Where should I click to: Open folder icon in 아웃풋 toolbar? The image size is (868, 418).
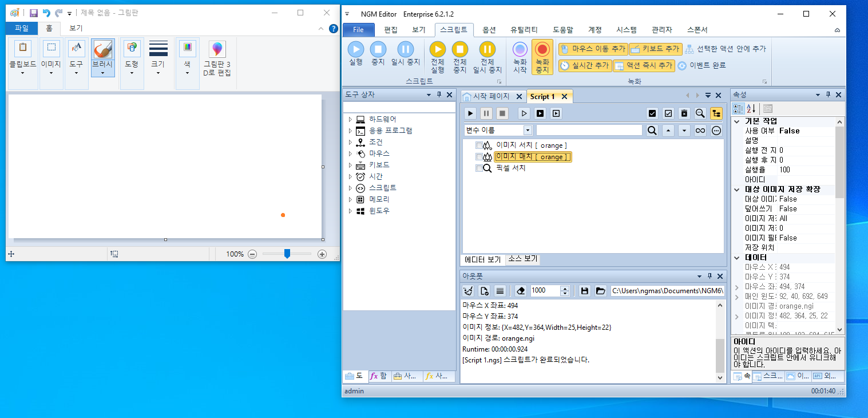[600, 290]
